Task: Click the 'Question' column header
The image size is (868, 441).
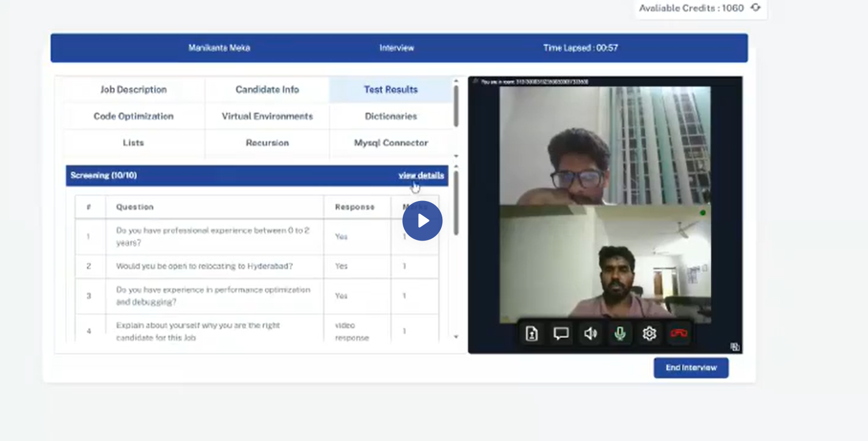Action: click(x=135, y=207)
